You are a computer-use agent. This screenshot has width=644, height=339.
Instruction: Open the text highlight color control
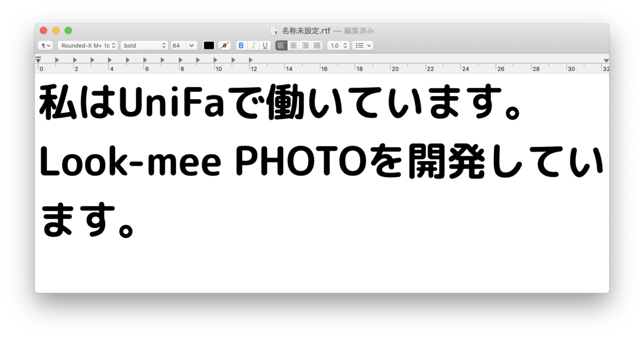(224, 45)
